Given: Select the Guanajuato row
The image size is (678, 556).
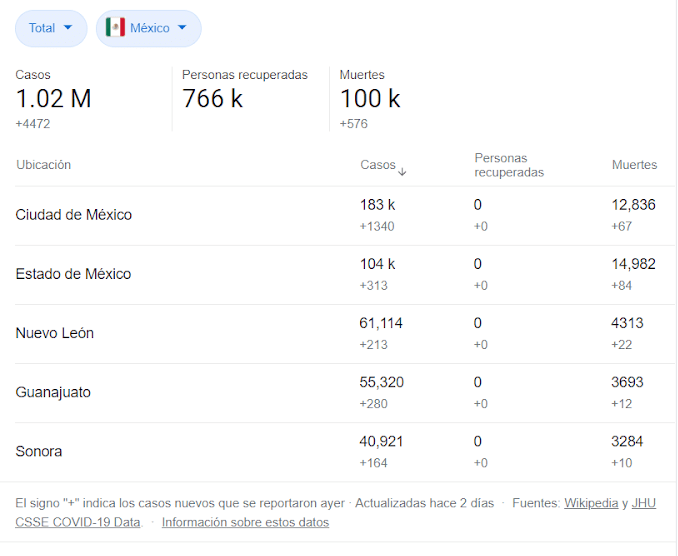Looking at the screenshot, I should [x=53, y=392].
